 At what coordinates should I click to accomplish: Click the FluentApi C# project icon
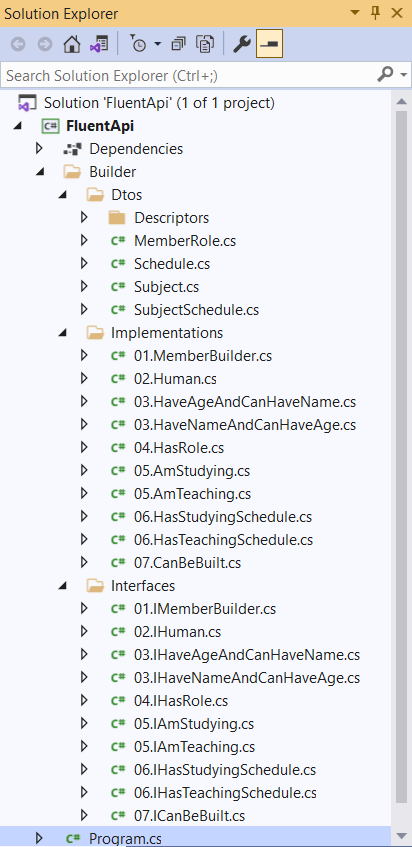pyautogui.click(x=50, y=126)
